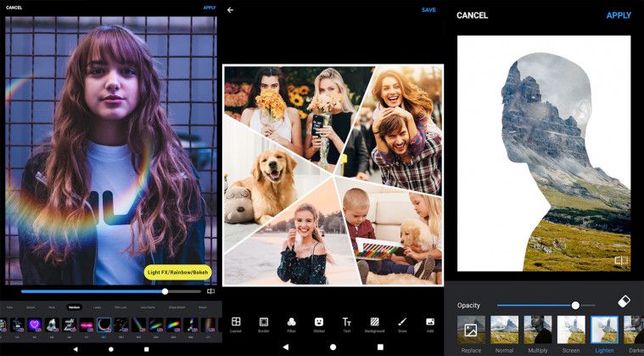The height and width of the screenshot is (356, 644).
Task: Tap the Android home circle under the rainbow effects
Action: click(x=111, y=349)
